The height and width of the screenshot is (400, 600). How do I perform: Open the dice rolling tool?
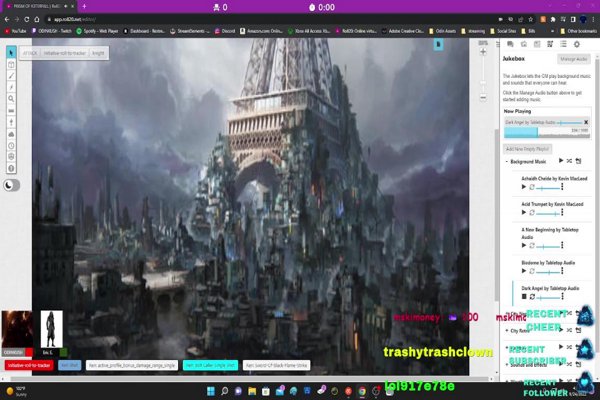[11, 157]
